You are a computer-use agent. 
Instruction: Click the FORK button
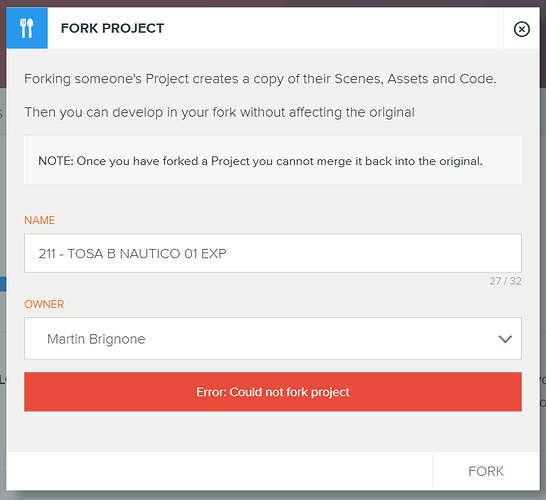pyautogui.click(x=486, y=471)
